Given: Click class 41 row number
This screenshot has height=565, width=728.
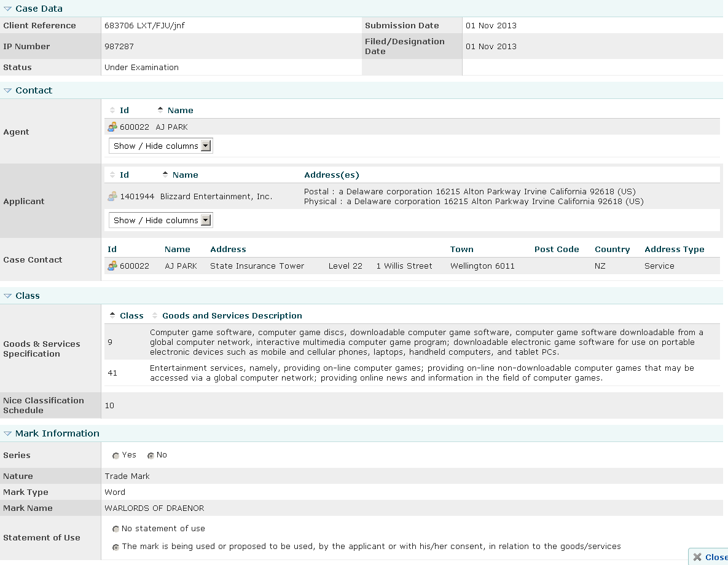Looking at the screenshot, I should [112, 373].
